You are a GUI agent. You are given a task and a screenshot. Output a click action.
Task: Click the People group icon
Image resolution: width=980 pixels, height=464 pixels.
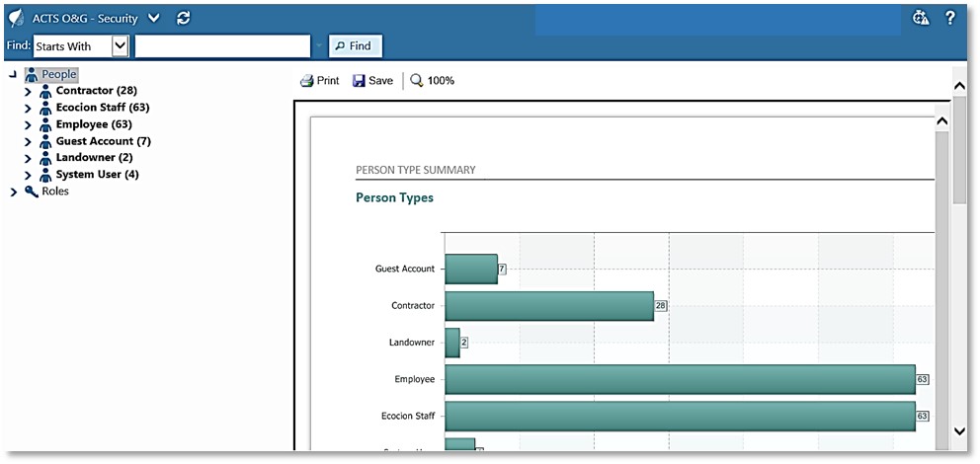click(32, 75)
